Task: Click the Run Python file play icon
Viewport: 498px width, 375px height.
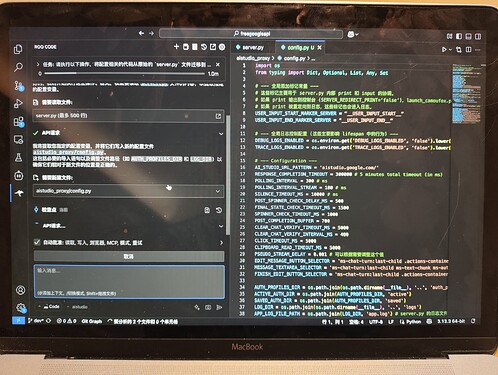Action: (444, 49)
